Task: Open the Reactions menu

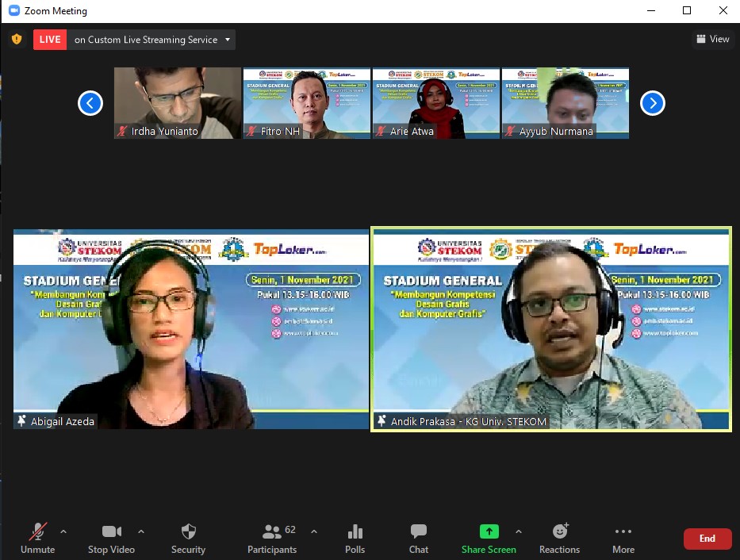Action: point(560,539)
